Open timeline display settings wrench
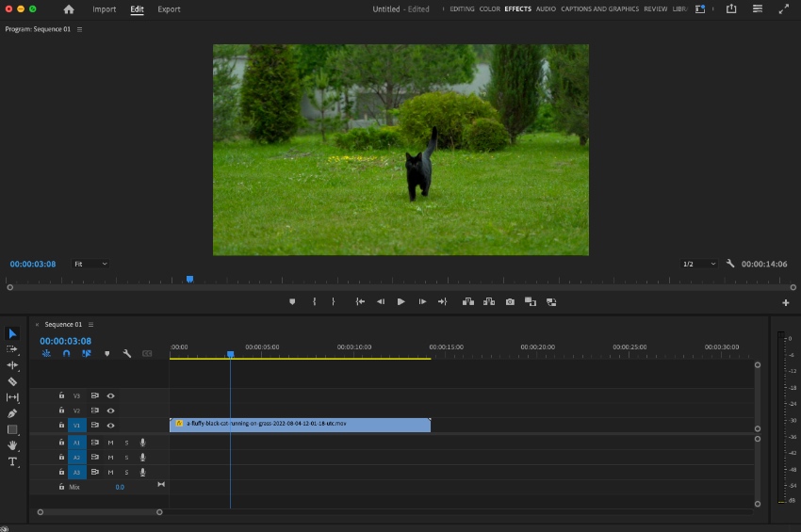The width and height of the screenshot is (801, 532). tap(126, 354)
